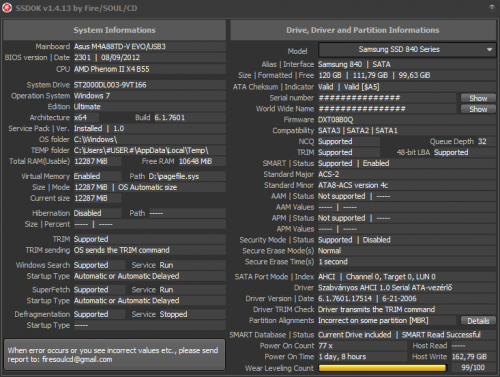Select SATA Port Mode value AHCI
The image size is (500, 377).
[x=327, y=277]
